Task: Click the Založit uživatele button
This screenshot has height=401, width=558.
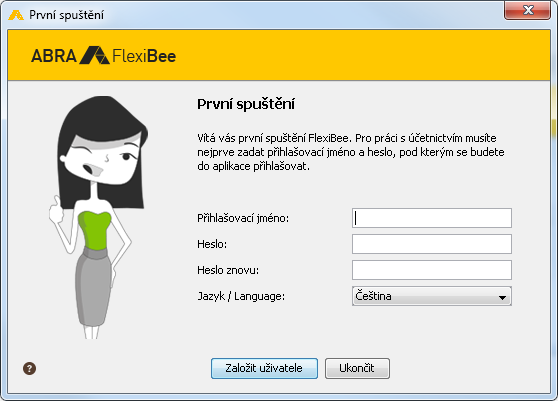Action: pyautogui.click(x=264, y=368)
